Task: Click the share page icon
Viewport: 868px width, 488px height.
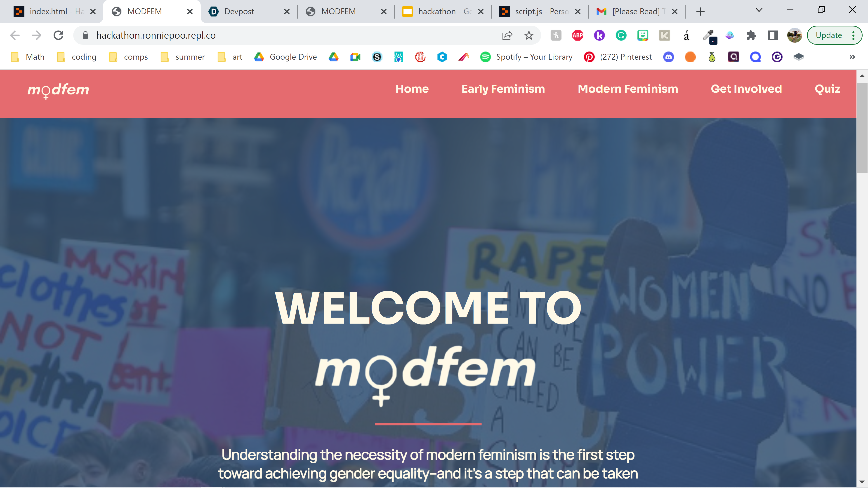Action: [507, 35]
